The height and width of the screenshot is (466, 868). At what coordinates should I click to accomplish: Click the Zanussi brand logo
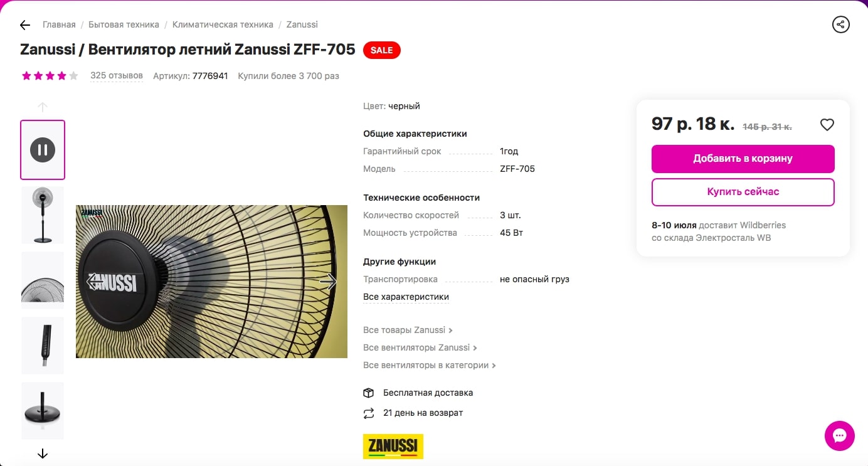pos(393,447)
